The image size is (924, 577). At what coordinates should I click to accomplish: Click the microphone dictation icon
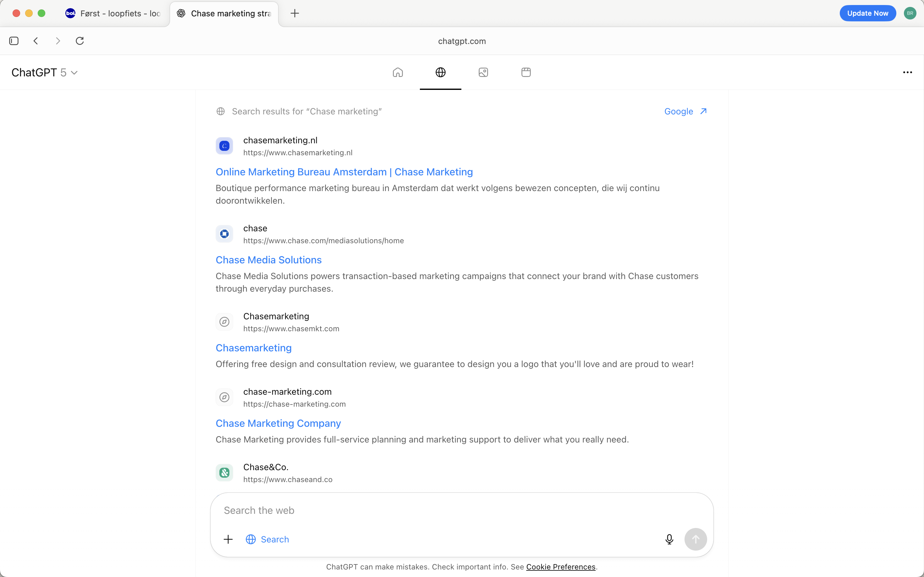669,539
